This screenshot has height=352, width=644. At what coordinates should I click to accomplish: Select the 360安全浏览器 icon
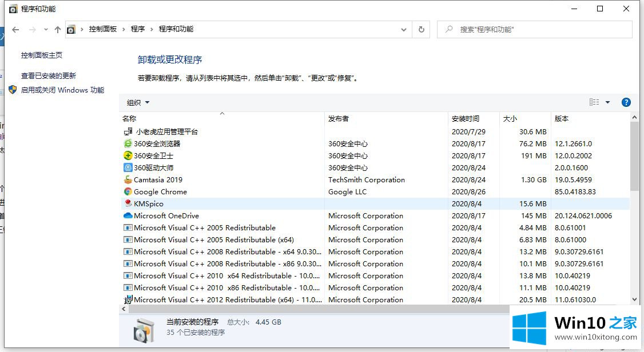(x=128, y=144)
